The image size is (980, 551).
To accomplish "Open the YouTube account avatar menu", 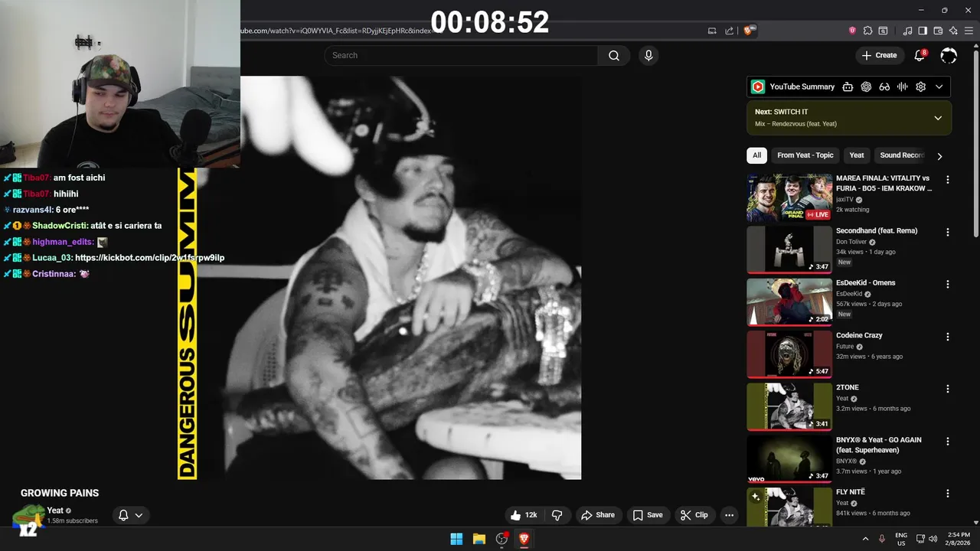I will (949, 55).
